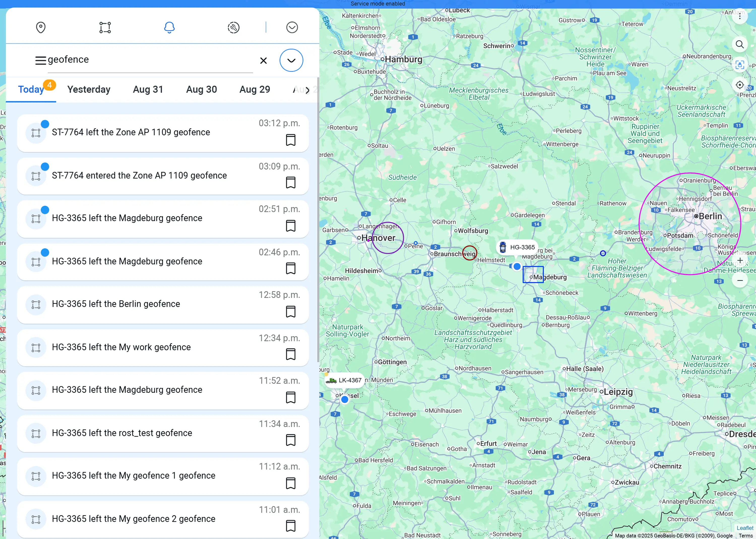Open the maintenance wrench tab icon

click(x=233, y=27)
